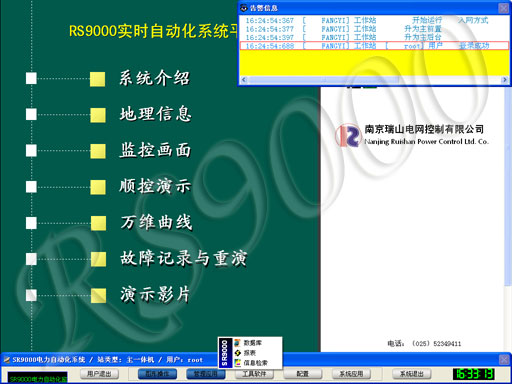This screenshot has height=384, width=512.
Task: Open the 系统应用 toolbar menu
Action: [351, 374]
